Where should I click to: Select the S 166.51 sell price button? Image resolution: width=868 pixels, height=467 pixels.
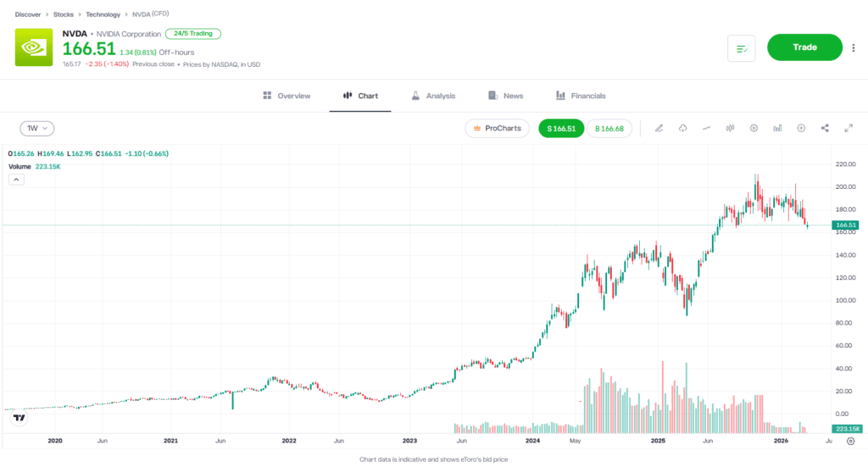(x=561, y=128)
